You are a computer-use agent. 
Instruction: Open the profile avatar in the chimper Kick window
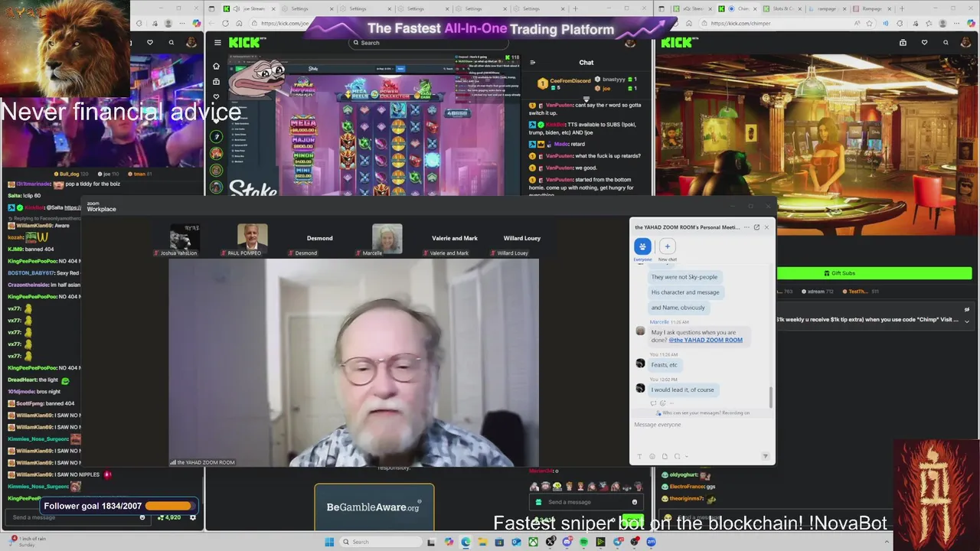[x=966, y=43]
